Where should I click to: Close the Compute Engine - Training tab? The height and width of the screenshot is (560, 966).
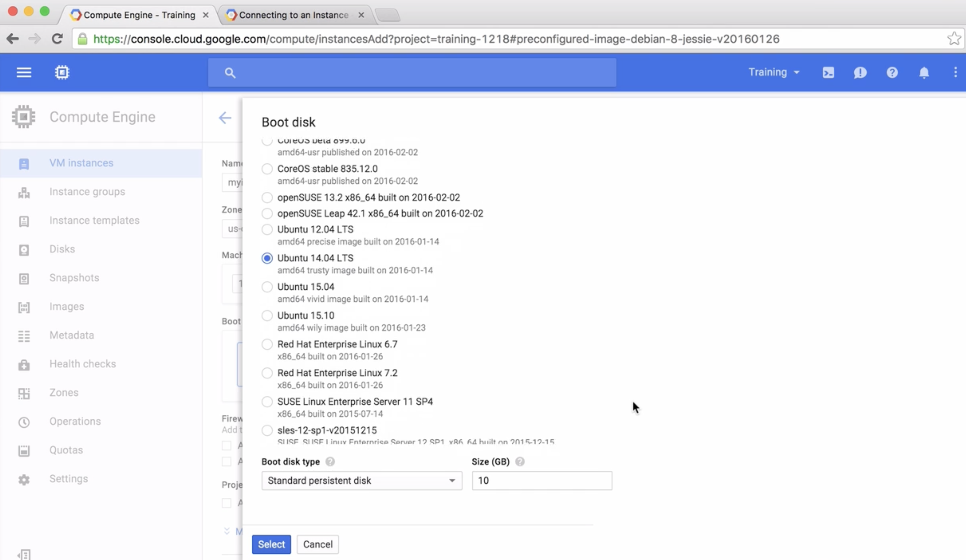(x=206, y=15)
